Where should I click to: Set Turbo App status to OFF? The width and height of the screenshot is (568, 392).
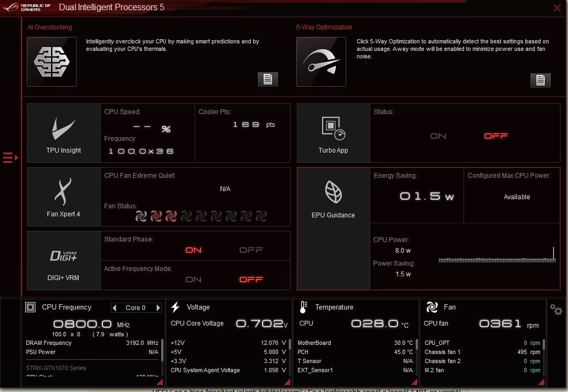coord(496,136)
